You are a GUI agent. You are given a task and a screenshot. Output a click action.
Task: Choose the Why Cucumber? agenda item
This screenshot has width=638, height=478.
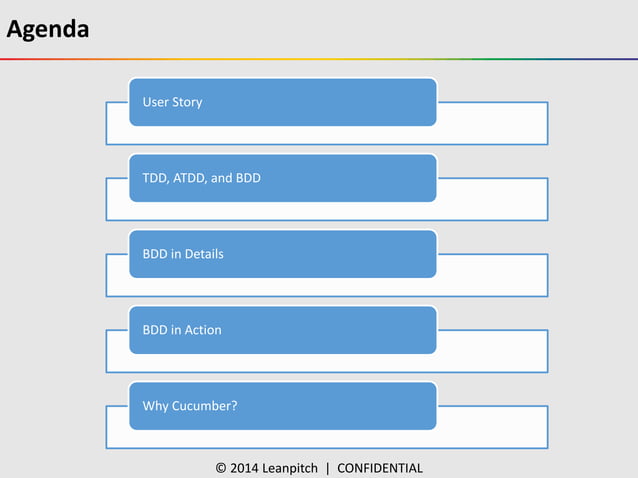point(282,406)
